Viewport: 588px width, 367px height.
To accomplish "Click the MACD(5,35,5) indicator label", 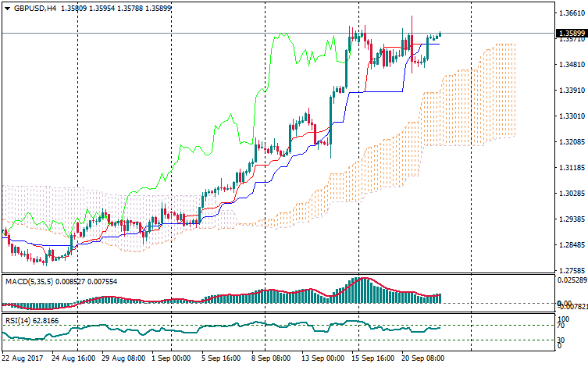I will tap(27, 281).
